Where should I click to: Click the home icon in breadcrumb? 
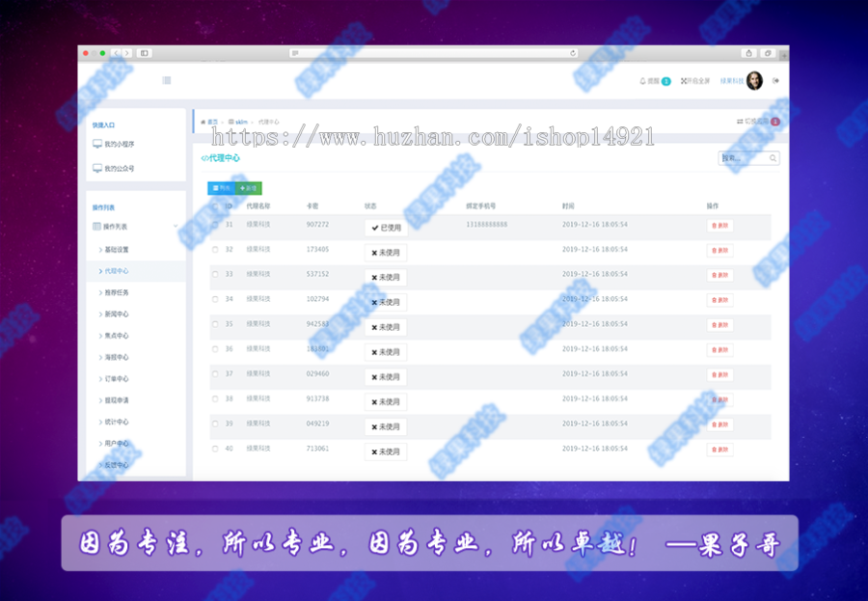203,122
